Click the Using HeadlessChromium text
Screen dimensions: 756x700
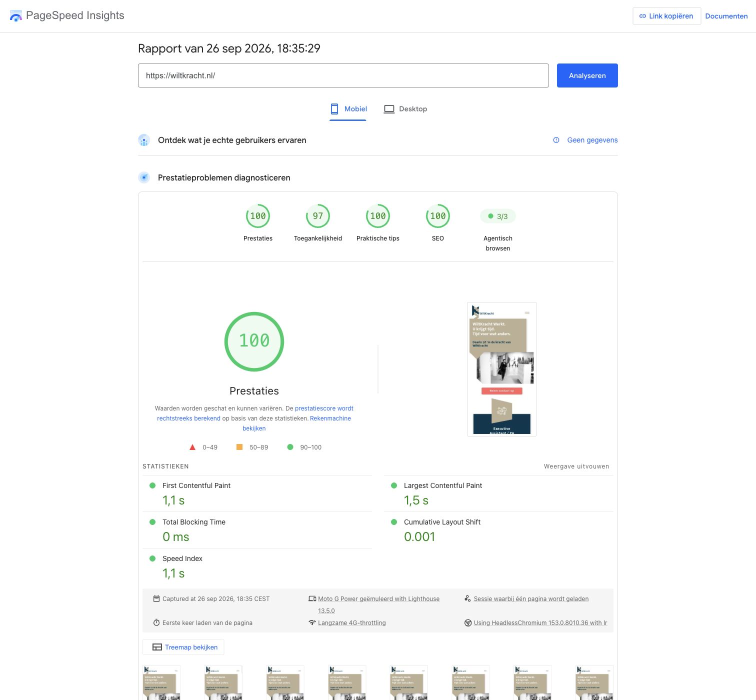coord(540,623)
